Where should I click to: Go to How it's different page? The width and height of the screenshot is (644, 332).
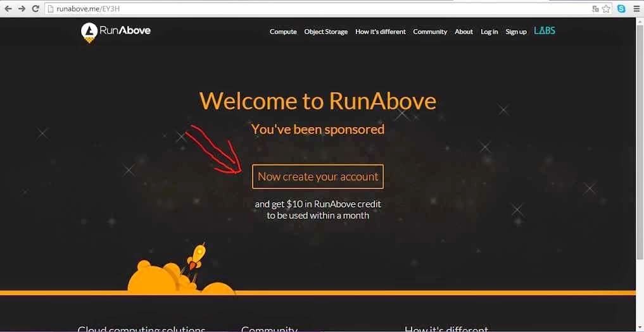[381, 32]
